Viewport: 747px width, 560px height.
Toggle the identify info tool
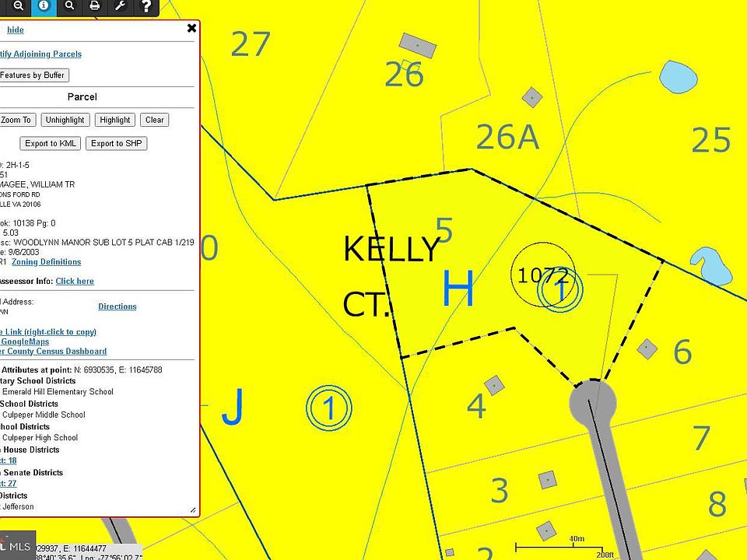44,6
